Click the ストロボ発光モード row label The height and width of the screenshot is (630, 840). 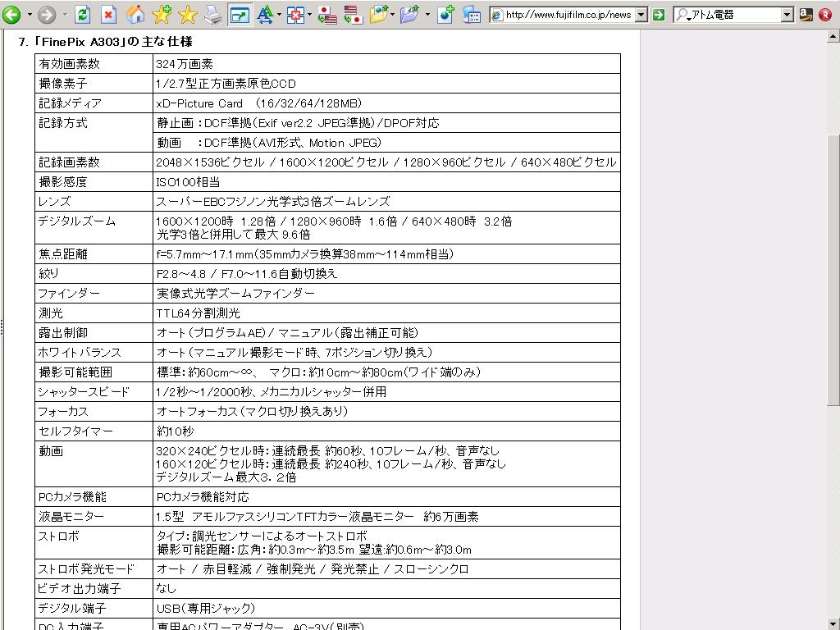[85, 569]
